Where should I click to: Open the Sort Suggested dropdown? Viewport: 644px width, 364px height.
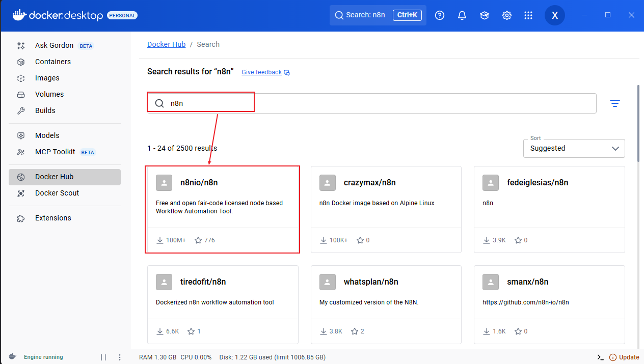click(x=574, y=148)
